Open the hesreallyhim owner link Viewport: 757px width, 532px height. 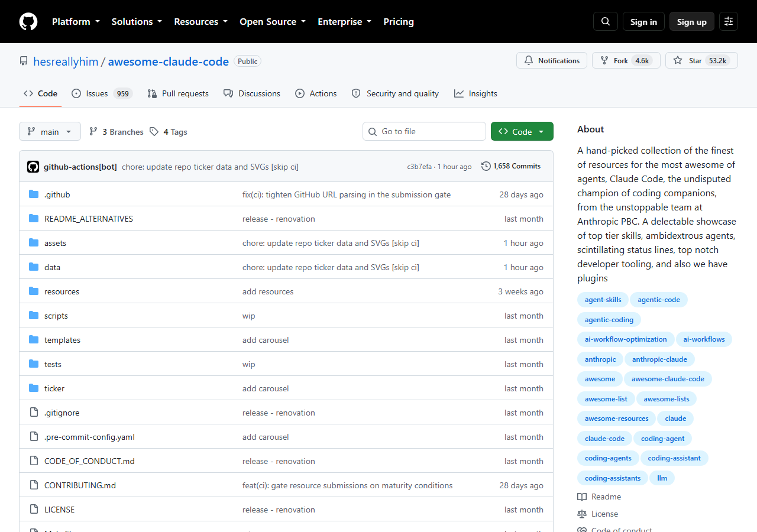pyautogui.click(x=66, y=61)
